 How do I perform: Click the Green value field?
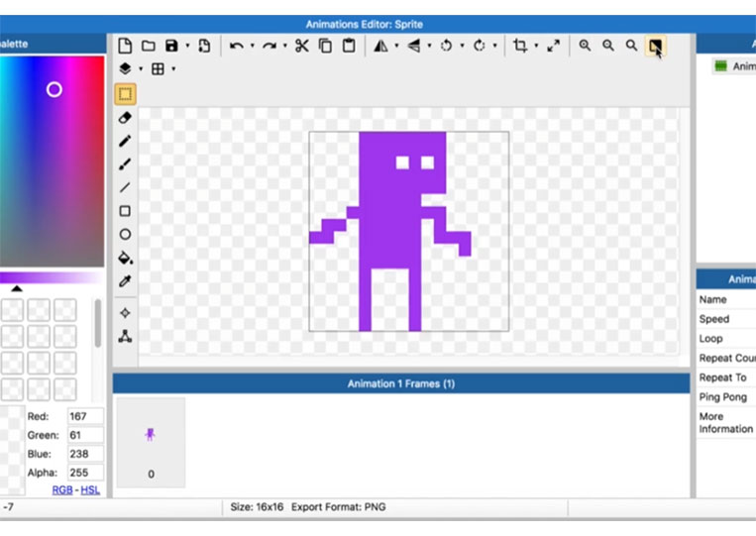85,435
